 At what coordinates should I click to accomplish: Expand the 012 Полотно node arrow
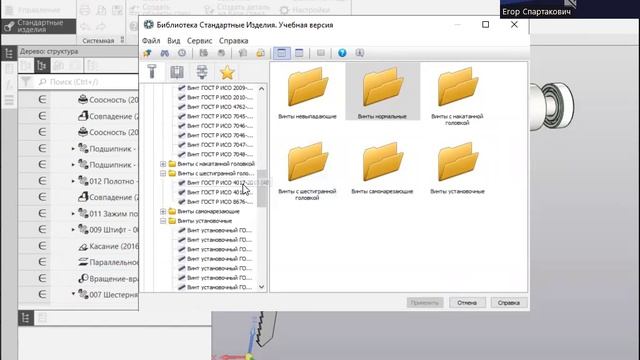click(x=73, y=181)
